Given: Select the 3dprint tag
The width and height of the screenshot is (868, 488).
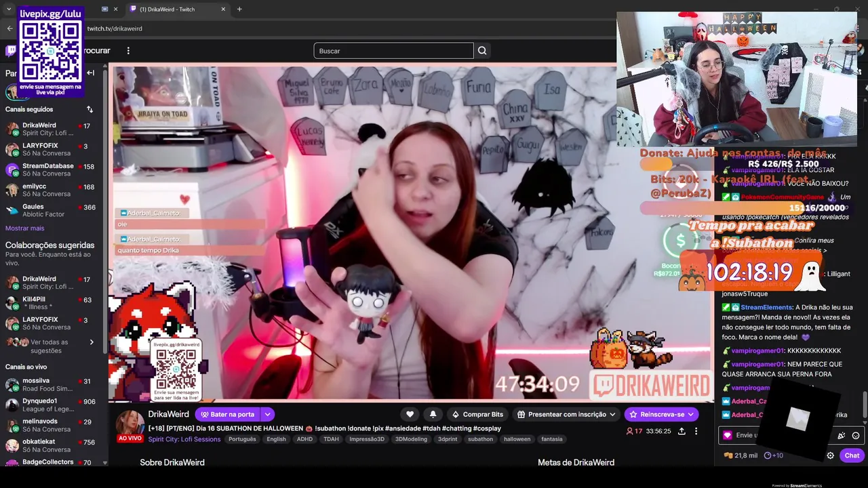Looking at the screenshot, I should [448, 439].
